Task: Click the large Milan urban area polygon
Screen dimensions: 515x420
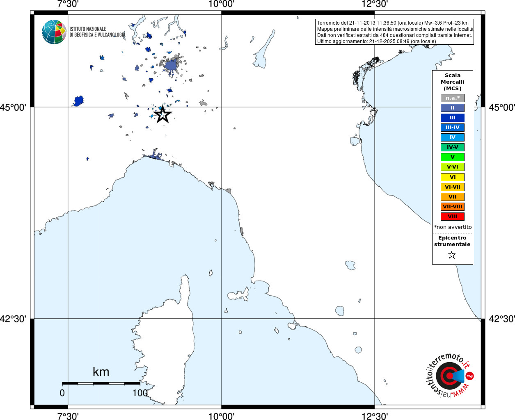Action: 172,66
